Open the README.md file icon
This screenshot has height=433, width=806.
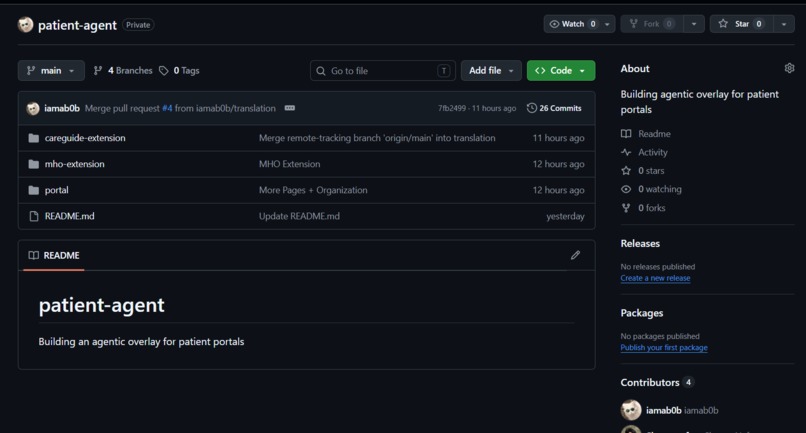click(34, 216)
